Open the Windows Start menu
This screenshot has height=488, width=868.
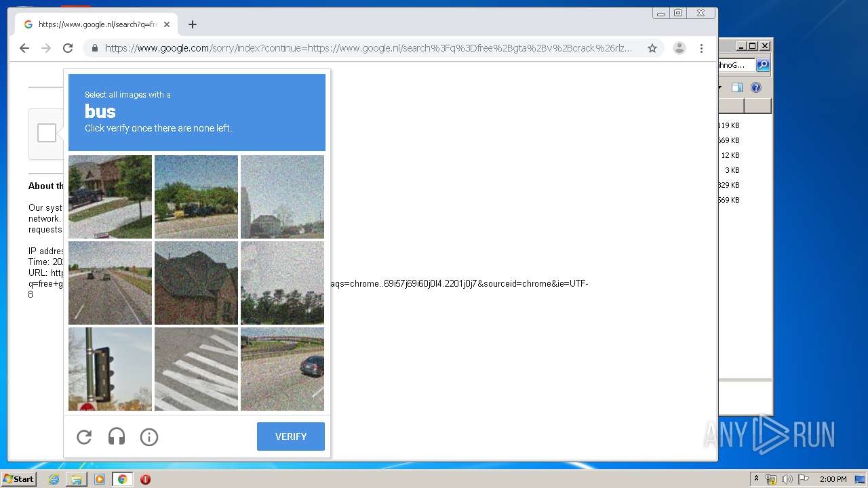point(19,479)
